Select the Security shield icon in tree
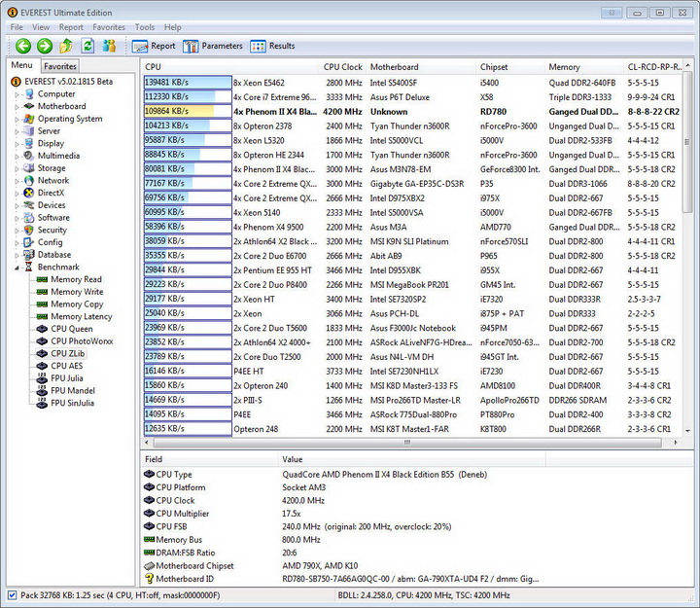The width and height of the screenshot is (700, 608). (x=29, y=230)
